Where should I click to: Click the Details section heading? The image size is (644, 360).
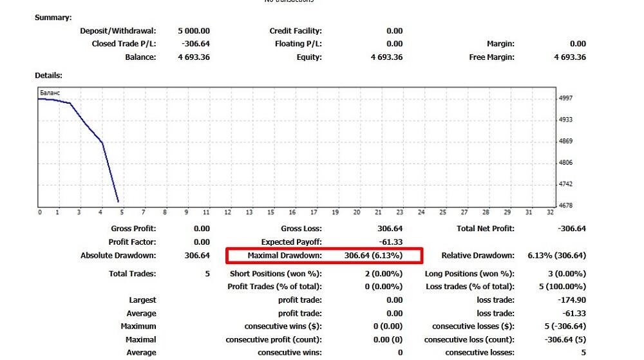point(48,75)
